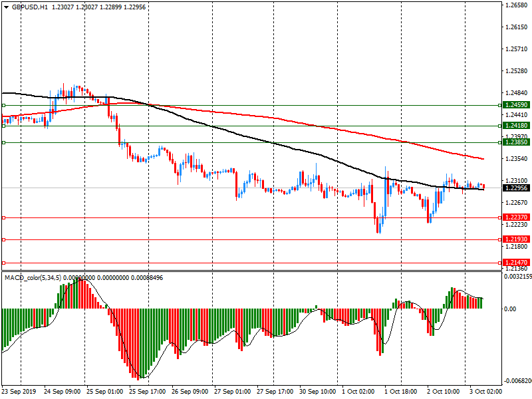This screenshot has width=532, height=399.
Task: Click the 1.26150 price axis value
Action: point(517,27)
